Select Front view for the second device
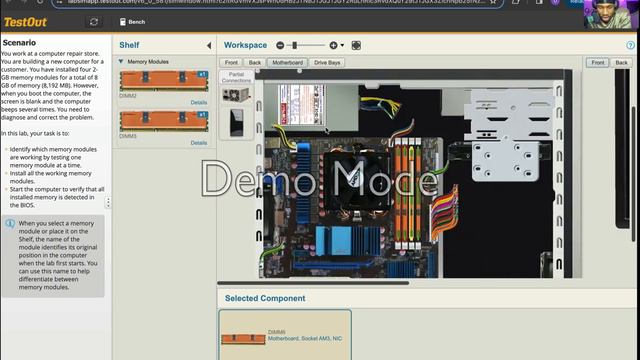Viewport: 640px width, 360px height. [598, 62]
